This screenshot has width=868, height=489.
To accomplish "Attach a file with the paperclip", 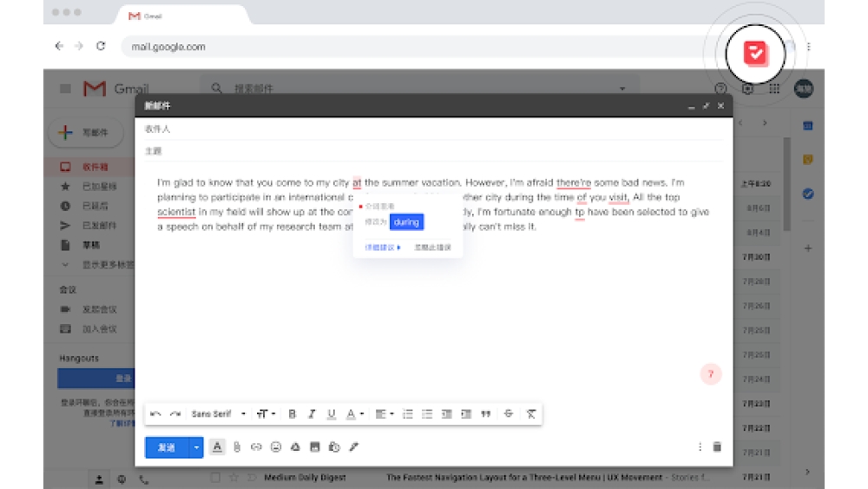I will 237,447.
